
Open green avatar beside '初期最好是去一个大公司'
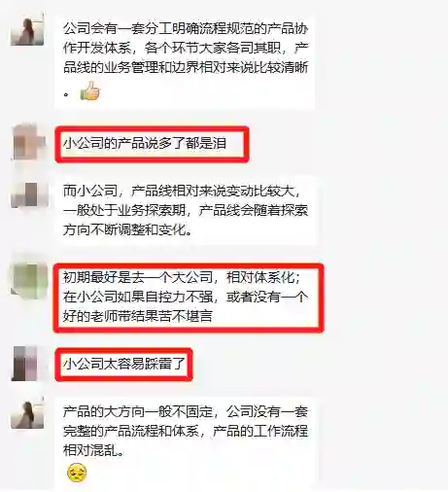tap(29, 281)
